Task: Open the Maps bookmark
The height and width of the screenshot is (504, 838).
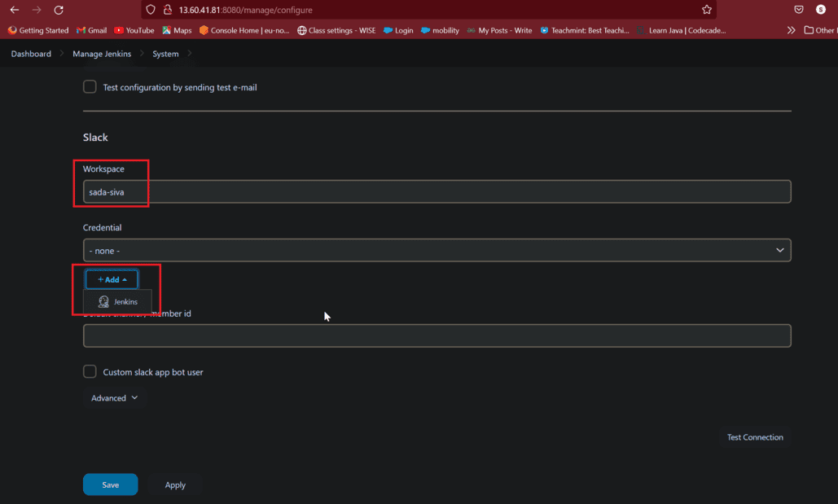Action: click(x=177, y=30)
